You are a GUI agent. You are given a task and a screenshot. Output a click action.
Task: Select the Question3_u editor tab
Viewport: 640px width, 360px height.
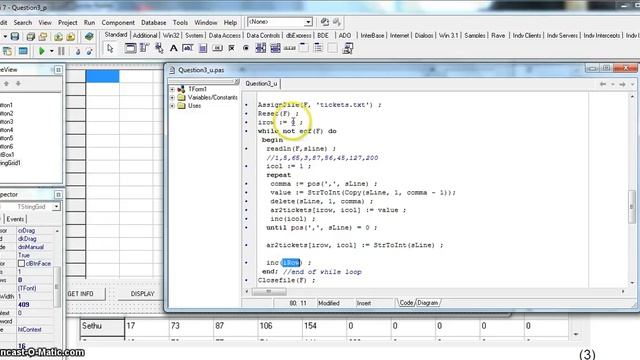(x=261, y=84)
